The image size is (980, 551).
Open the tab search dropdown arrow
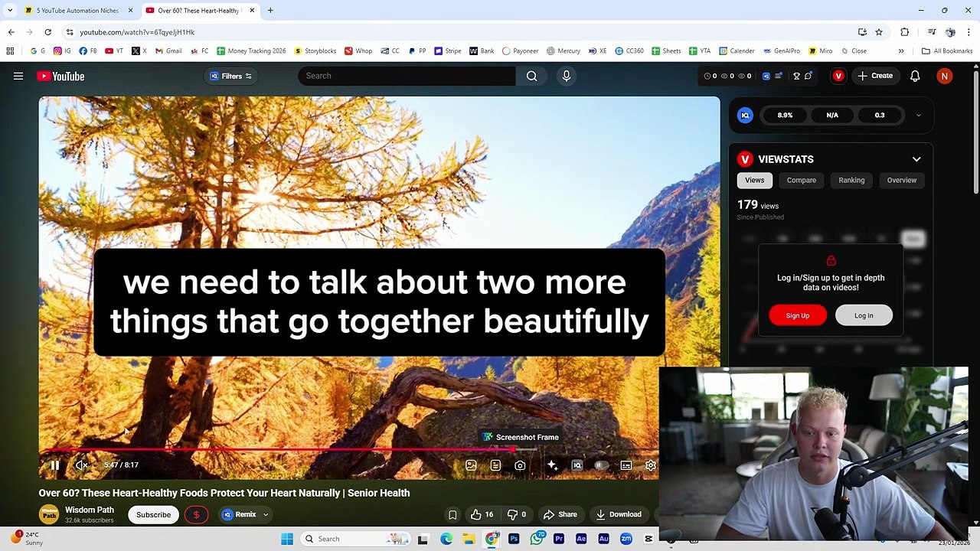tap(9, 10)
